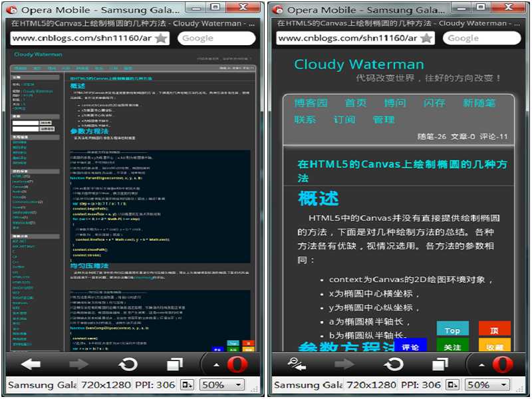This screenshot has width=532, height=399.
Task: Click '随笔-26 文章-0 评论-11' stats in right window
Action: tap(462, 136)
